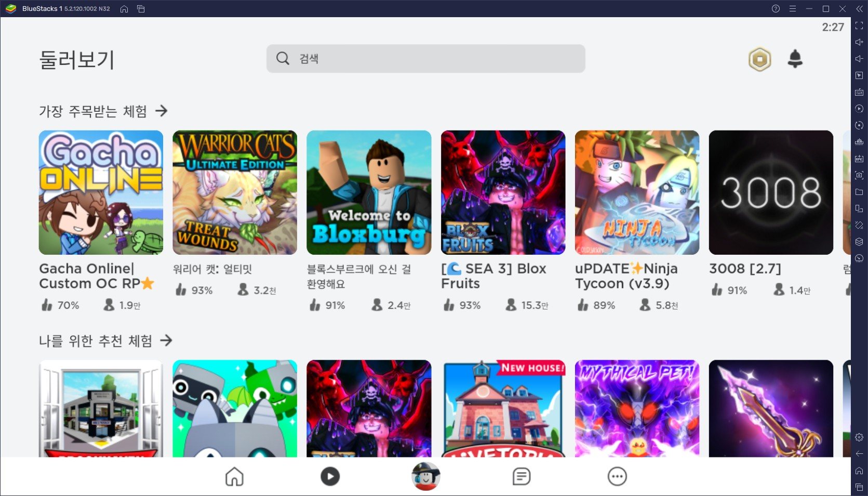Open the notifications bell
868x496 pixels.
tap(795, 59)
